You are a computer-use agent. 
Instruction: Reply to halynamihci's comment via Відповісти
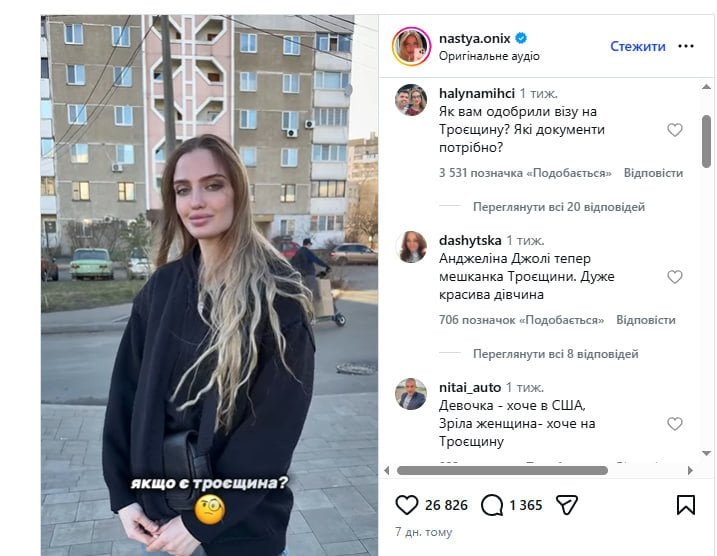click(653, 173)
